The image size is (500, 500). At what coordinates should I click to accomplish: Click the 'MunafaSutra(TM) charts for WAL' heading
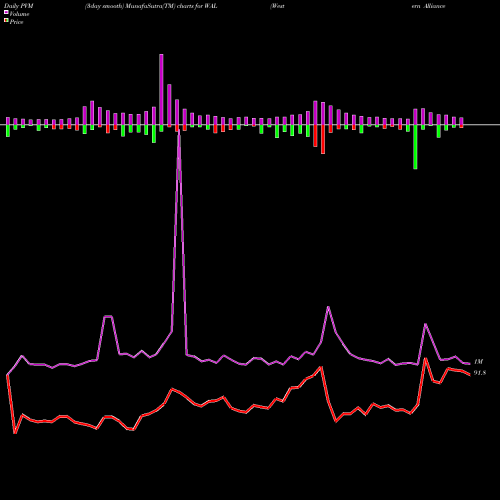(170, 6)
